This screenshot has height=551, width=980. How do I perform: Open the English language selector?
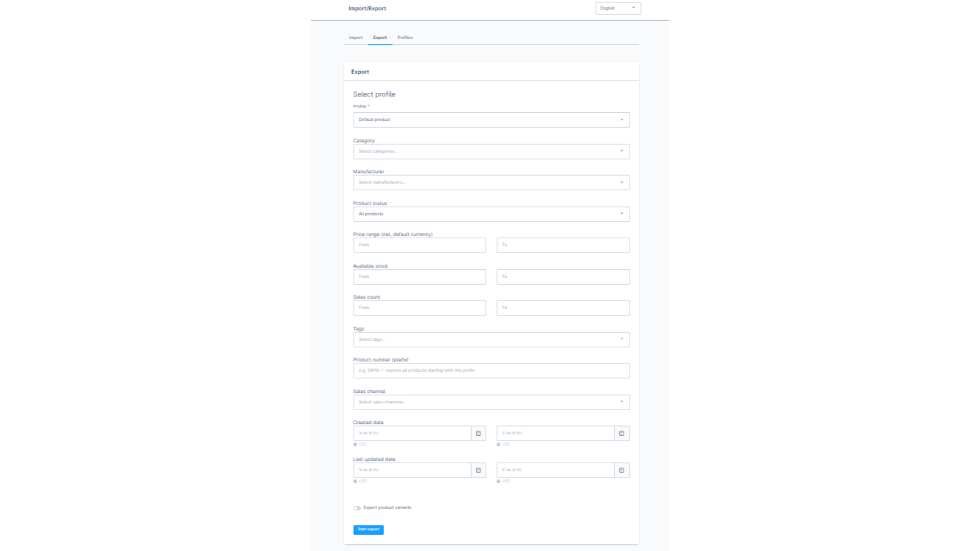pyautogui.click(x=618, y=8)
